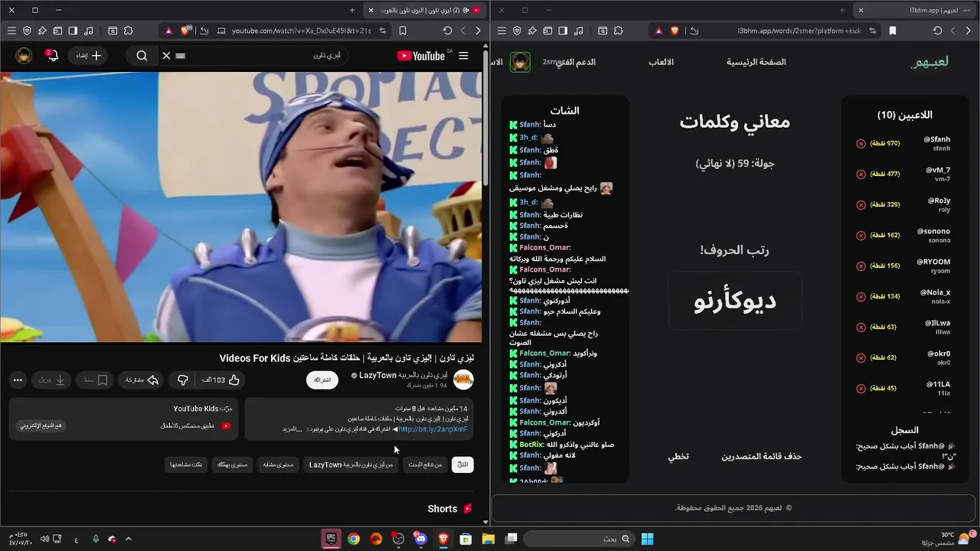
Task: Share the video via مشاركة button
Action: tap(141, 380)
